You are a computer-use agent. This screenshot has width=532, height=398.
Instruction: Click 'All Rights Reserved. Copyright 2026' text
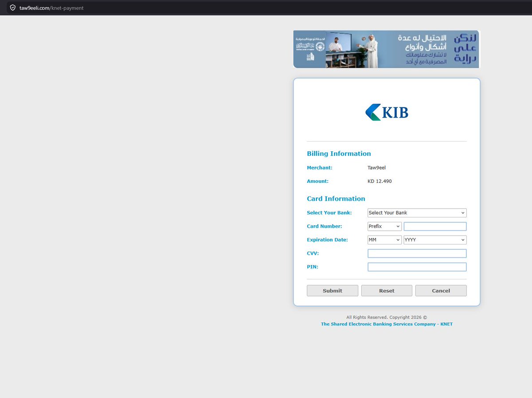pos(387,317)
